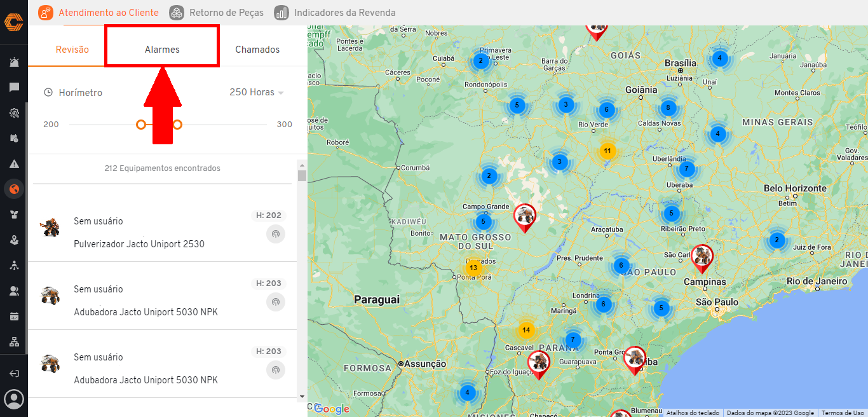Image resolution: width=868 pixels, height=417 pixels.
Task: Click the blue cluster 5 near Ribeirão Preto
Action: point(672,213)
